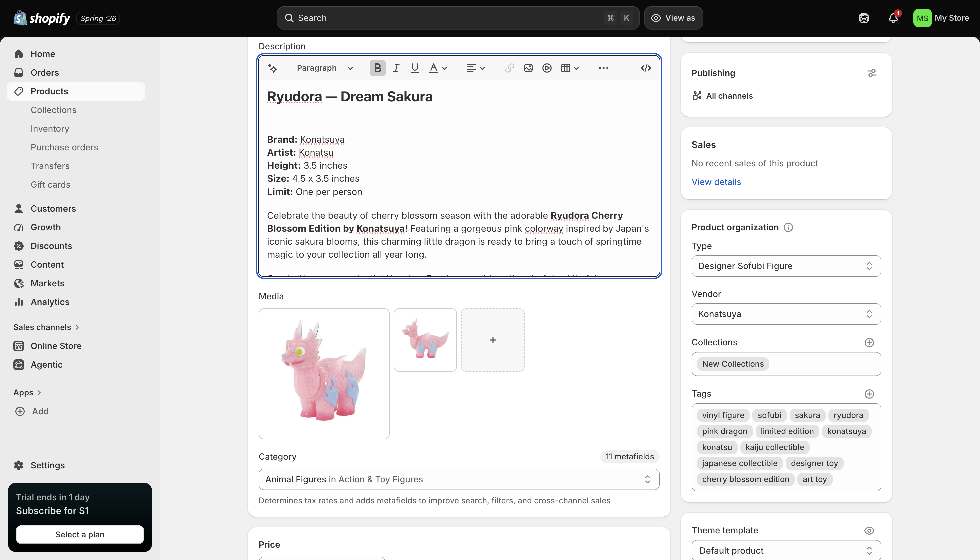Click the cherry blossom edition tag
This screenshot has height=560, width=980.
pyautogui.click(x=745, y=479)
